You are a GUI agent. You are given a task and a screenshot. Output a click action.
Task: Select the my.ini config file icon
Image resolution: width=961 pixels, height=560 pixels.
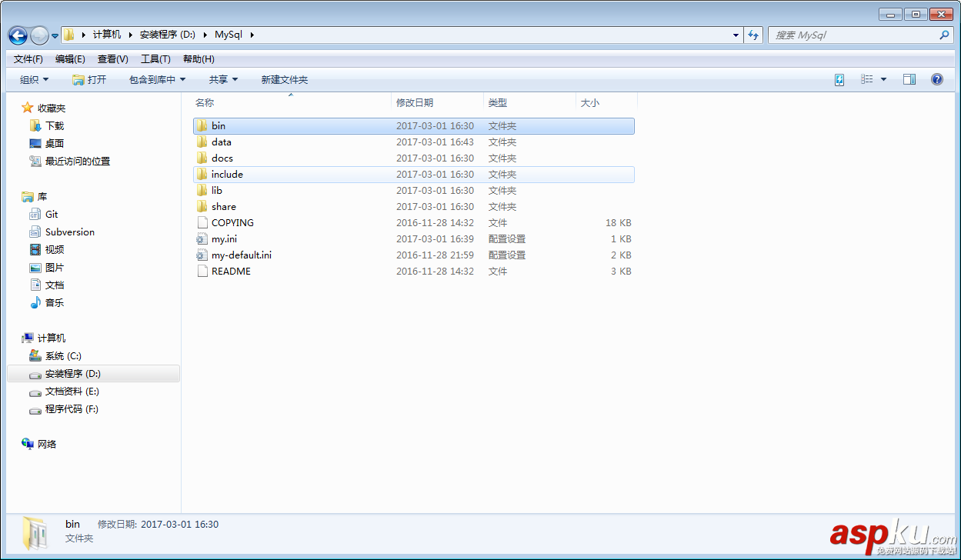point(202,239)
